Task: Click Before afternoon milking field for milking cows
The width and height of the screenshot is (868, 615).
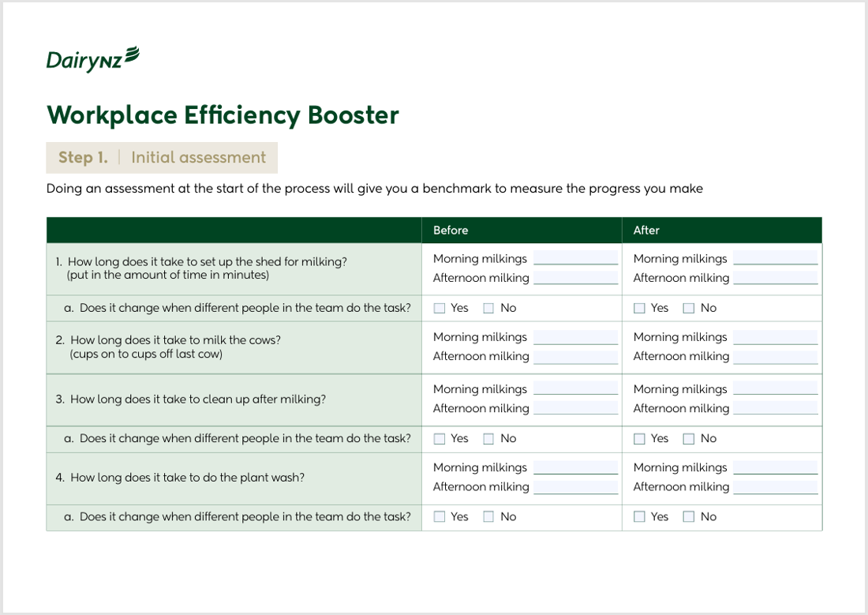Action: pyautogui.click(x=576, y=357)
